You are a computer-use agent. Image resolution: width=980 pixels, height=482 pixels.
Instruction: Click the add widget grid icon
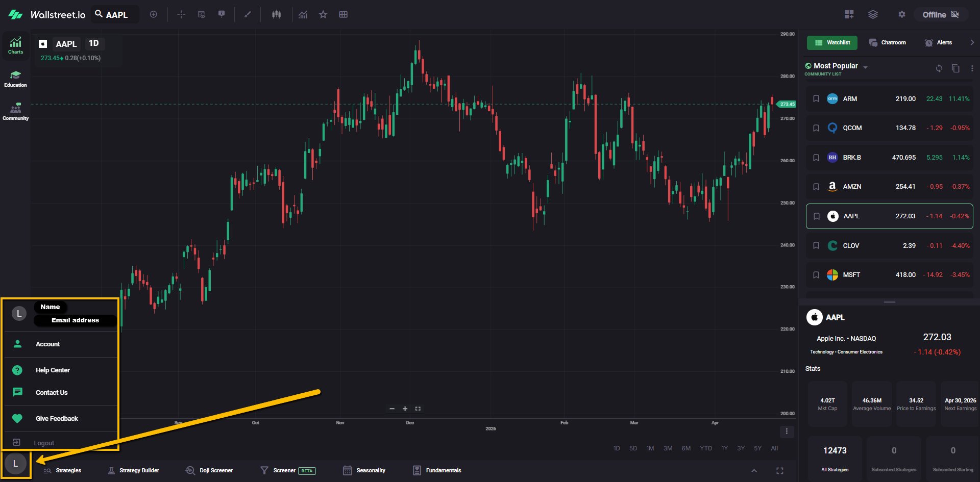(849, 15)
